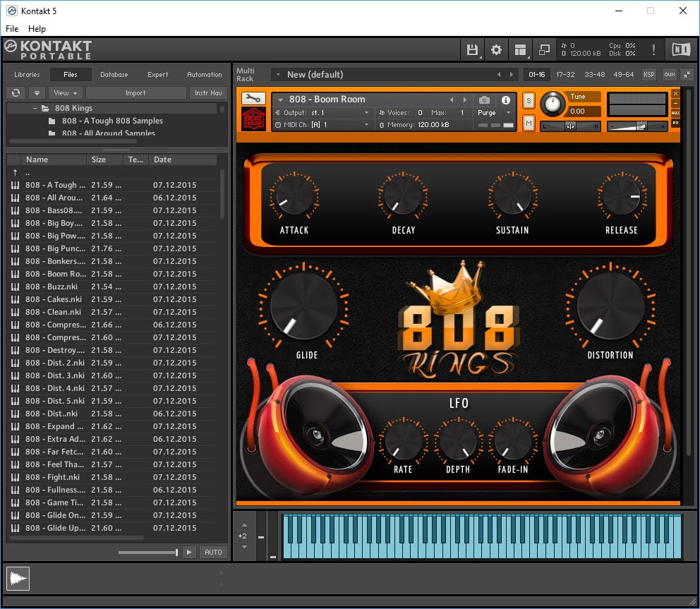Toggle the AUX button on instrument header
This screenshot has height=609, width=700.
pyautogui.click(x=675, y=113)
